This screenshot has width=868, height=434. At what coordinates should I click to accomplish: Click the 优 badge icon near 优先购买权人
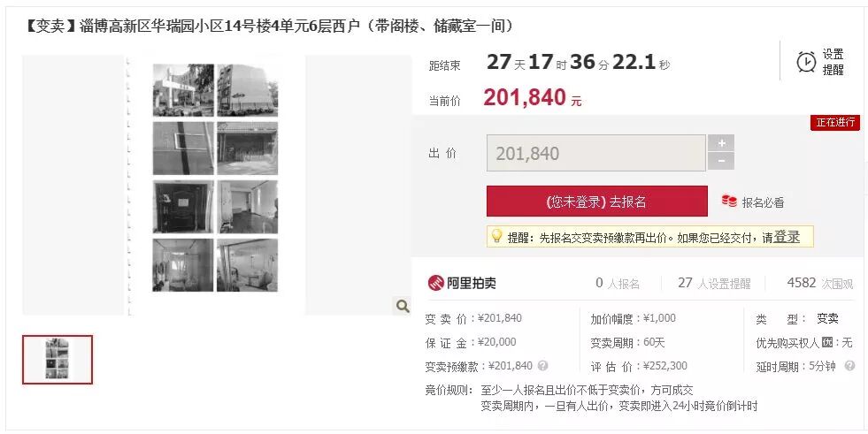tap(827, 342)
